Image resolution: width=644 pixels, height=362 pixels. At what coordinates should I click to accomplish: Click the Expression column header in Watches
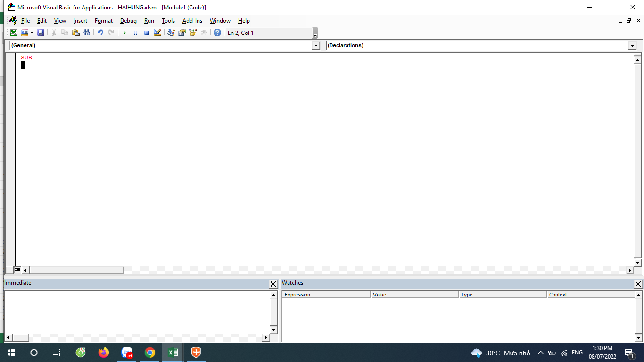tap(327, 295)
